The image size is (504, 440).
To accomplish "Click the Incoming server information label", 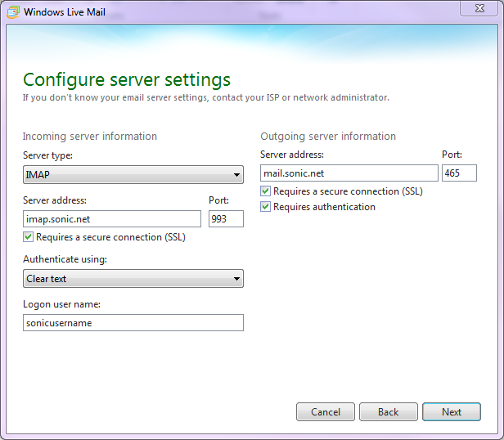I will pos(90,137).
